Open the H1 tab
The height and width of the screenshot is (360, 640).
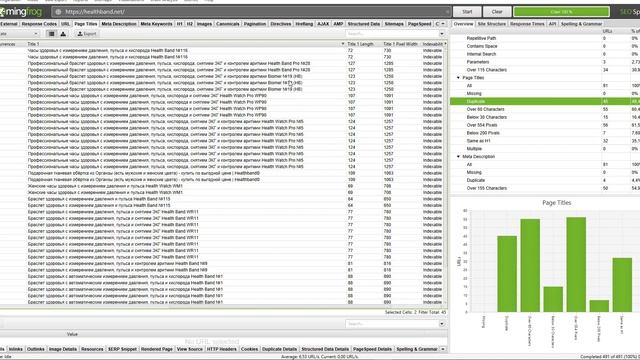point(180,24)
